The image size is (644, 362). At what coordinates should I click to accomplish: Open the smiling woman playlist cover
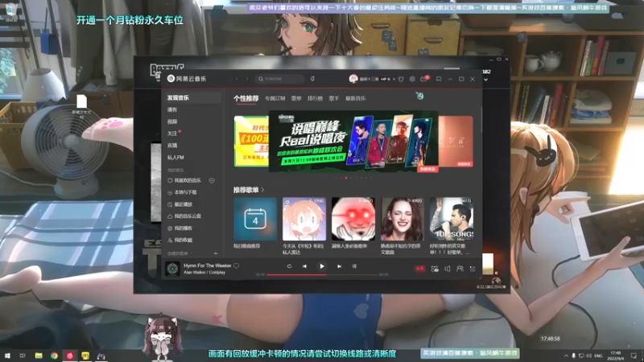click(x=402, y=219)
